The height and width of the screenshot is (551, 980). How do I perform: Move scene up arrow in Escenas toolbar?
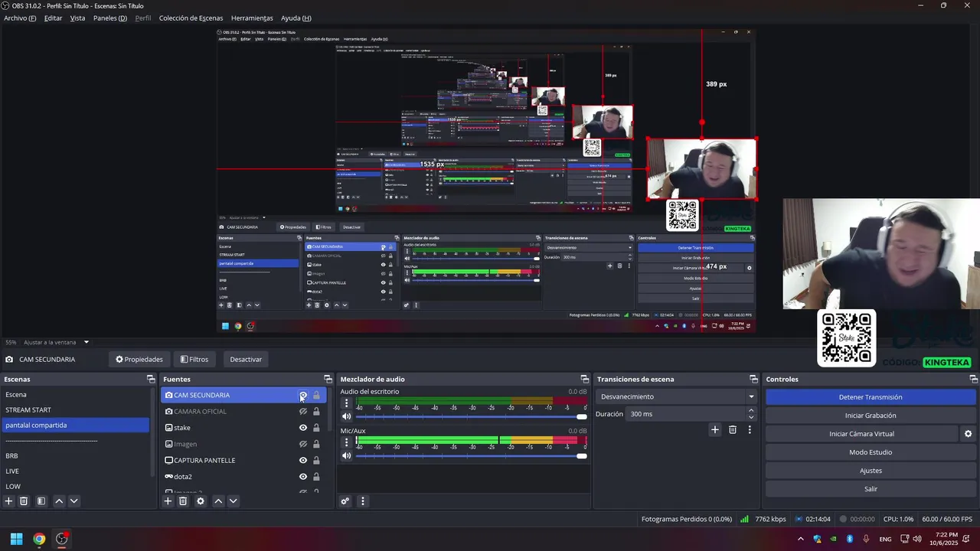point(59,501)
